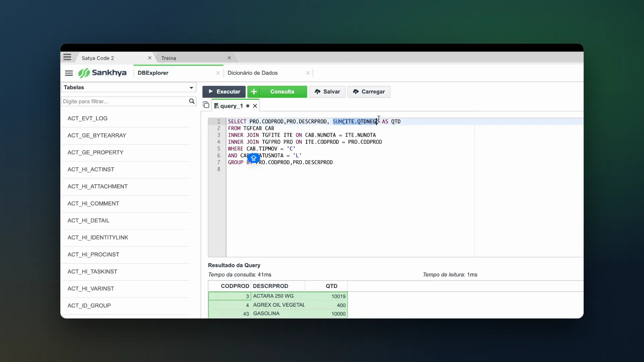Screen dimensions: 644x362
Task: Click the plus icon on Consulta button
Action: point(254,92)
